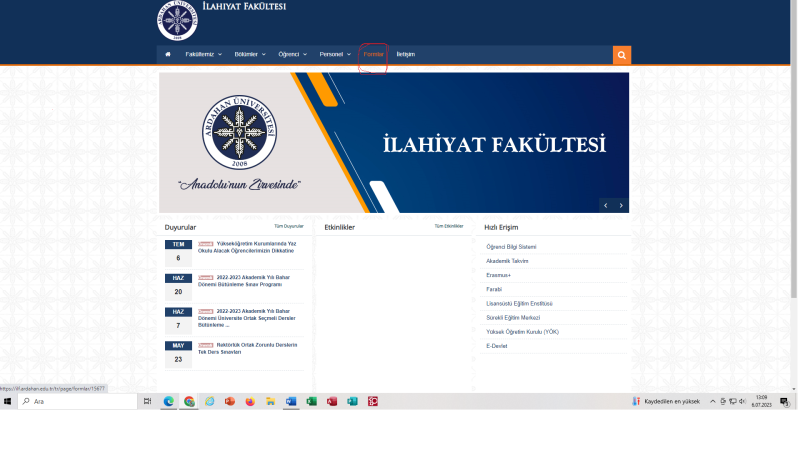This screenshot has height=450, width=800.
Task: Click the Windows taskbar search box
Action: tap(78, 402)
